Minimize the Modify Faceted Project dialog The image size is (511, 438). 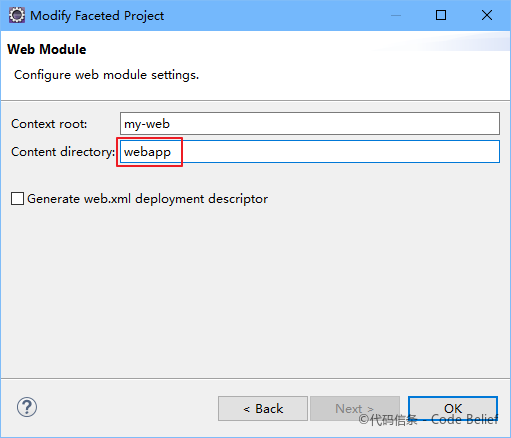[x=396, y=15]
